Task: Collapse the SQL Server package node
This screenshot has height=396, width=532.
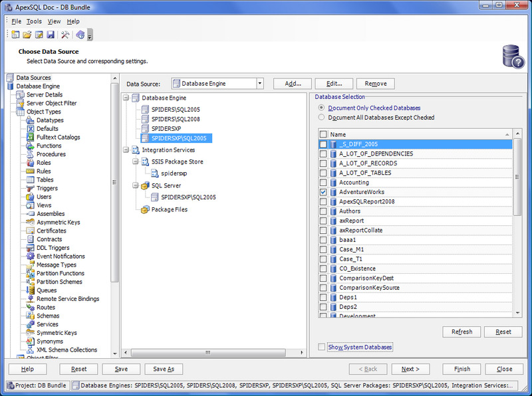Action: click(136, 185)
